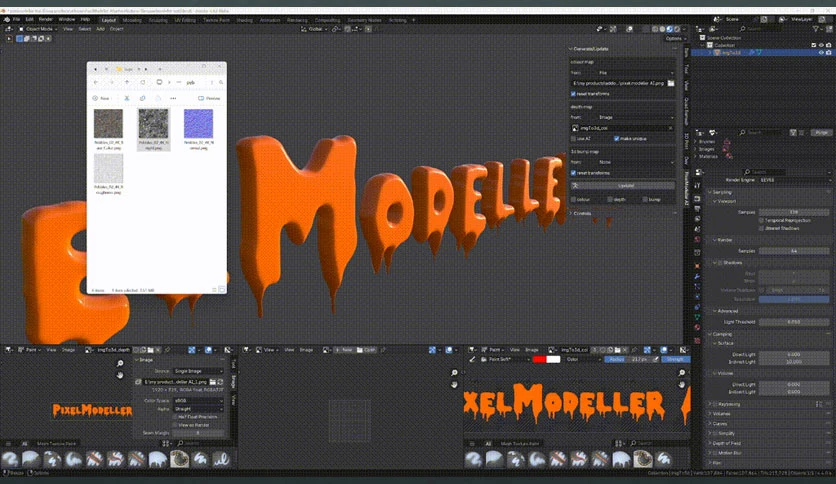Switch to the Modeling workspace tab
Screen dimensions: 836x484
[x=132, y=20]
